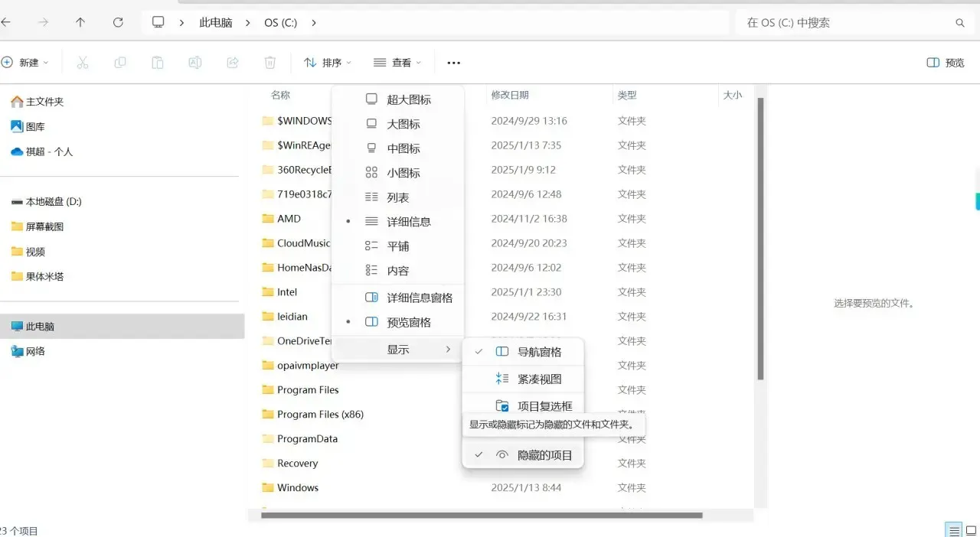Toggle 项目复选框 option
This screenshot has width=980, height=537.
[523, 405]
